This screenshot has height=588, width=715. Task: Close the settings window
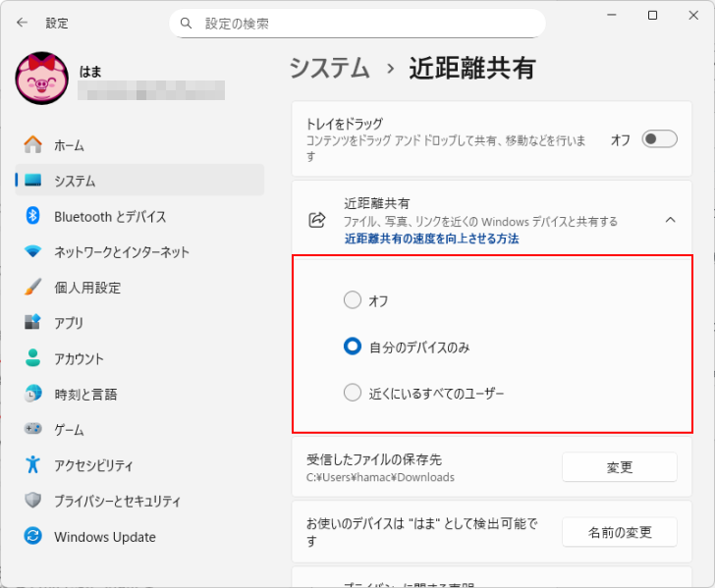(693, 15)
